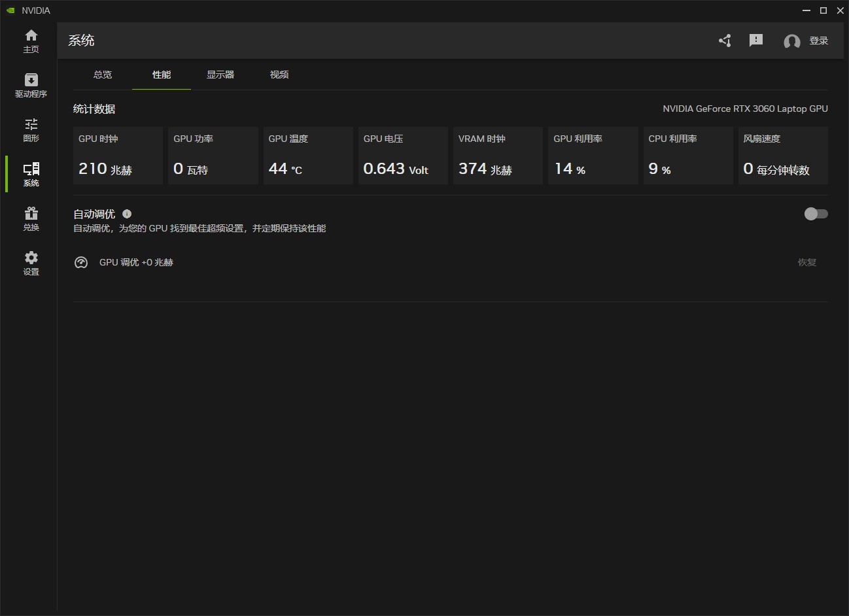This screenshot has width=849, height=616.
Task: Click the GPU 温度 44 °C card
Action: tap(308, 156)
